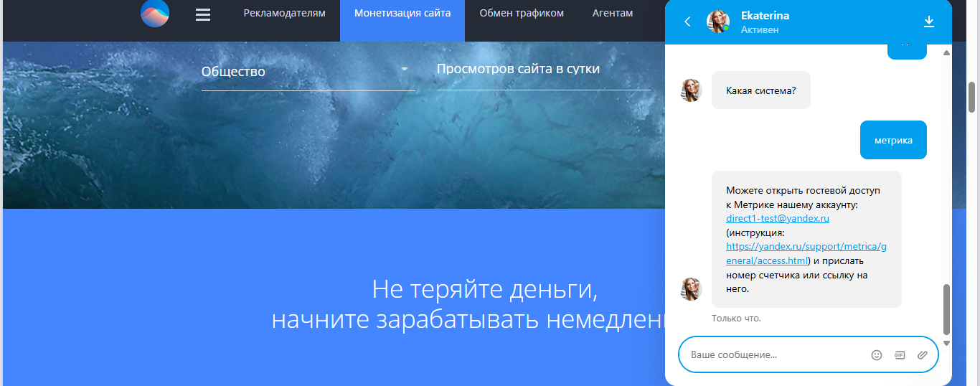Click the chat scrollbar thumb
This screenshot has width=980, height=386.
coord(946,309)
